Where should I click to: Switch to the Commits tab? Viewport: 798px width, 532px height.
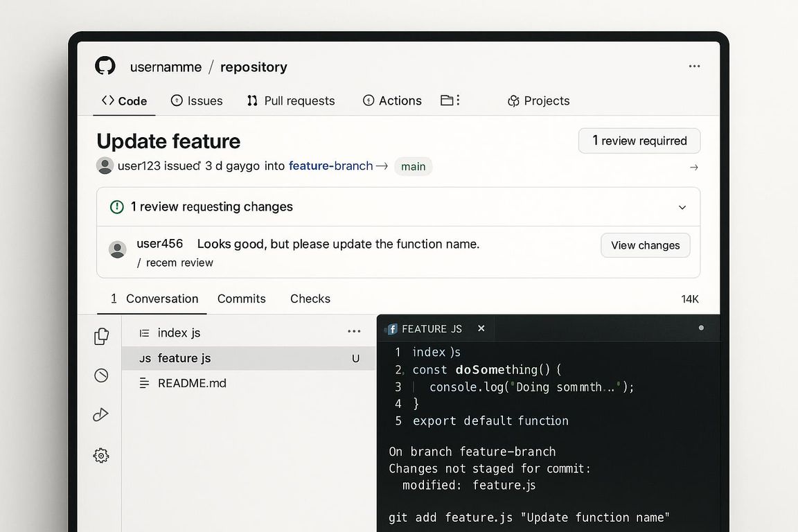[x=241, y=299]
